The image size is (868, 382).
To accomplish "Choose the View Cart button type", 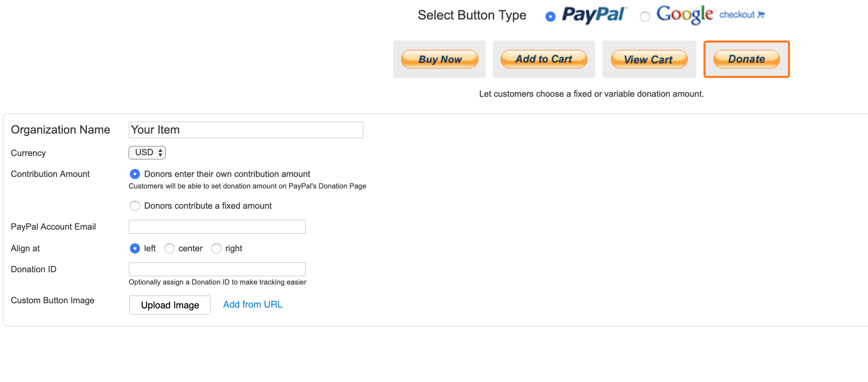I will point(649,59).
